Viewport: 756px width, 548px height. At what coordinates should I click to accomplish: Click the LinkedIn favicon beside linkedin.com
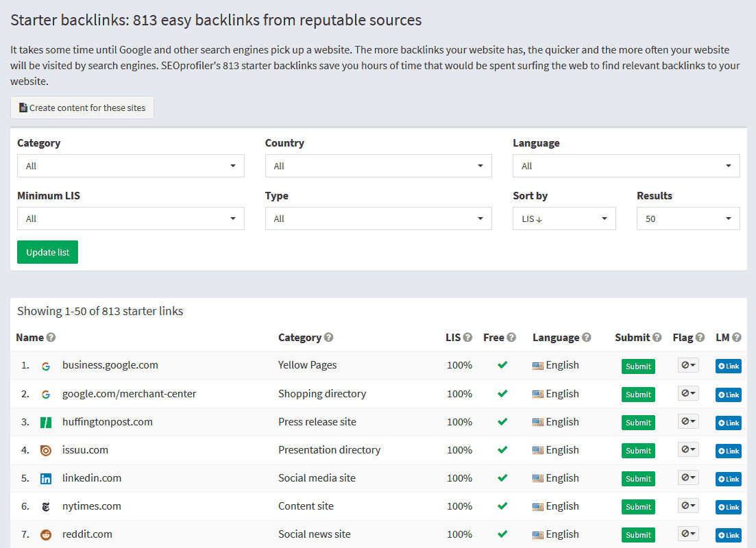[x=46, y=477]
